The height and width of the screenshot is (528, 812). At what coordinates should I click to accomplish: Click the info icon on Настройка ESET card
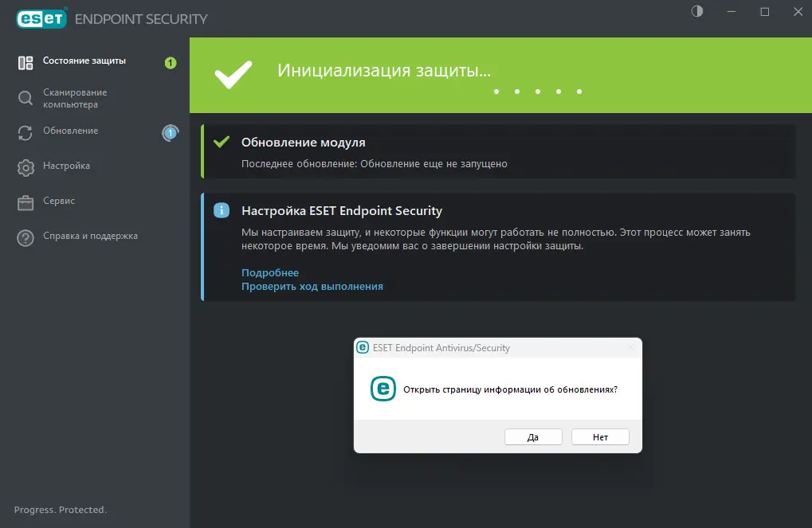222,211
